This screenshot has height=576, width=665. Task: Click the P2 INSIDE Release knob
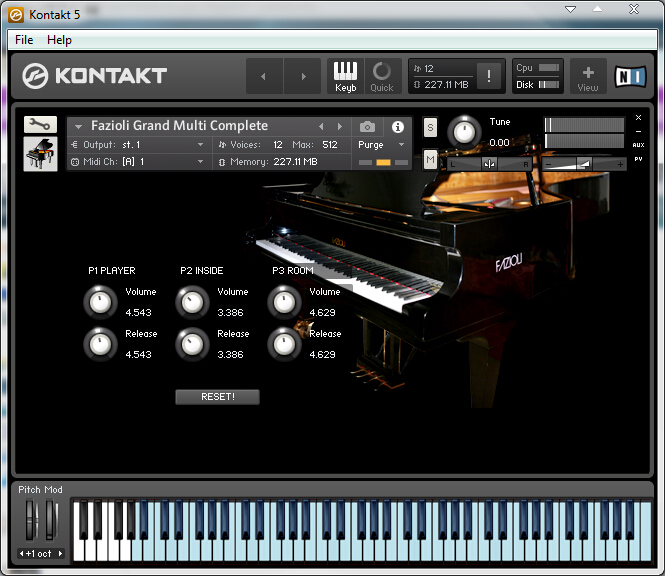click(192, 344)
